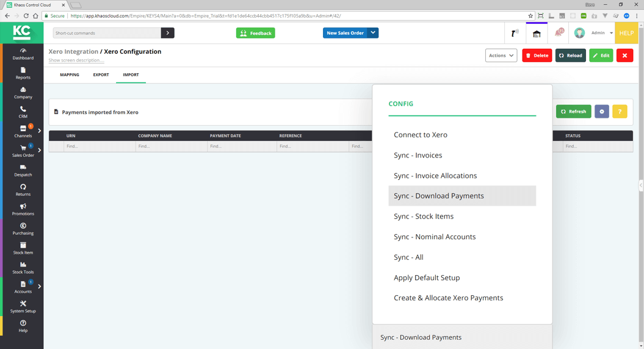The width and height of the screenshot is (644, 349).
Task: Click Payment Date Find filter field
Action: (x=242, y=146)
